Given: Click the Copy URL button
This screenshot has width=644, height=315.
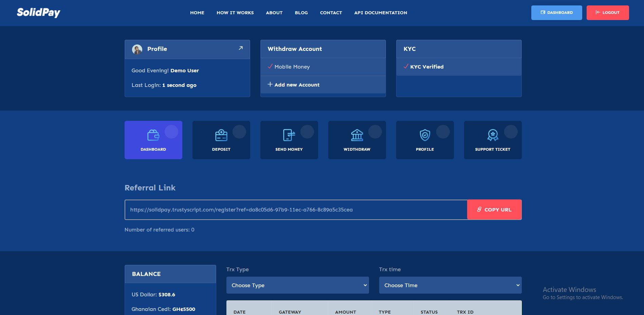Looking at the screenshot, I should click(494, 210).
